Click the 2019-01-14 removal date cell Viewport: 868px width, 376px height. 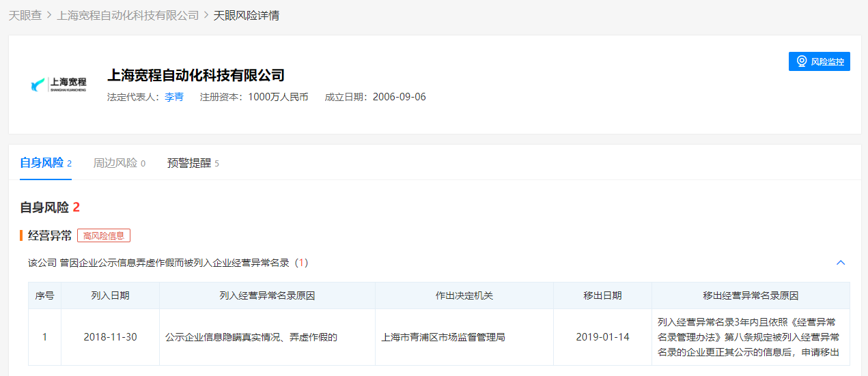point(602,337)
